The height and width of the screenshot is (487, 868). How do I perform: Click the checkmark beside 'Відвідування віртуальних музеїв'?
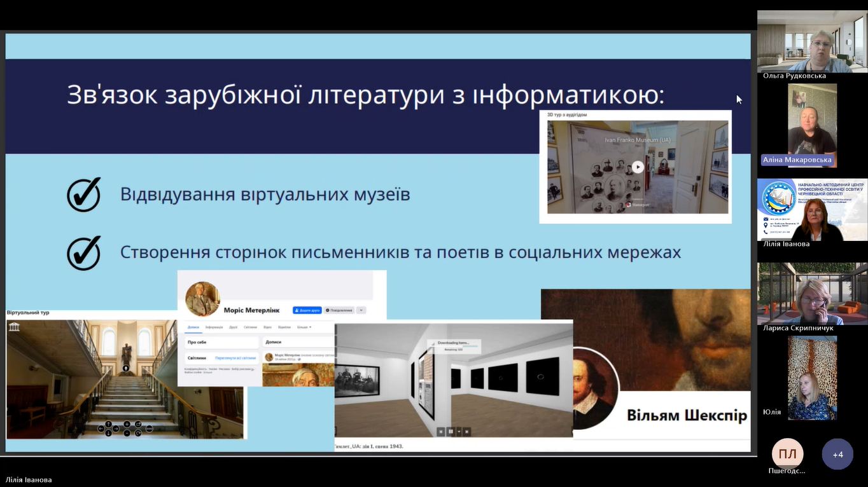click(x=84, y=194)
